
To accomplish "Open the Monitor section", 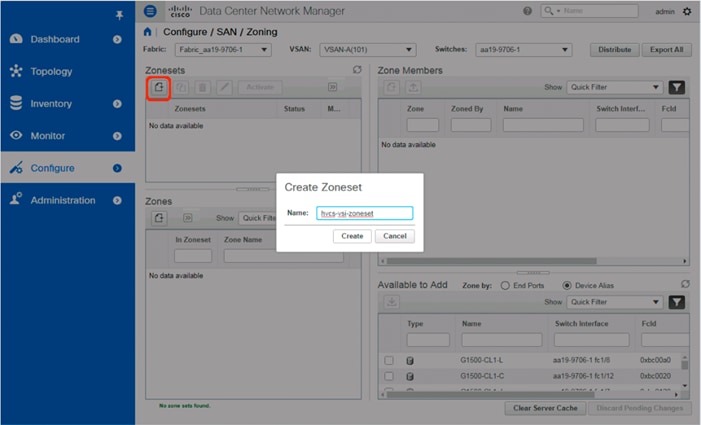I will coord(47,136).
